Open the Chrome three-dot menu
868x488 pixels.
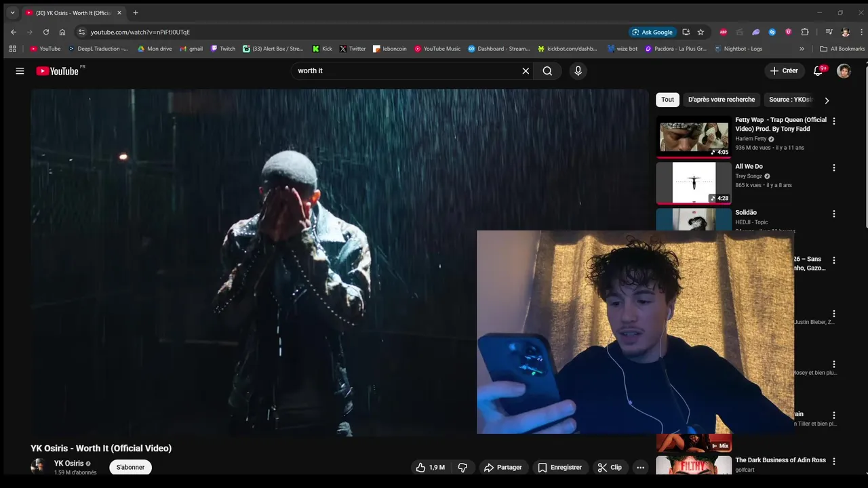click(x=860, y=32)
